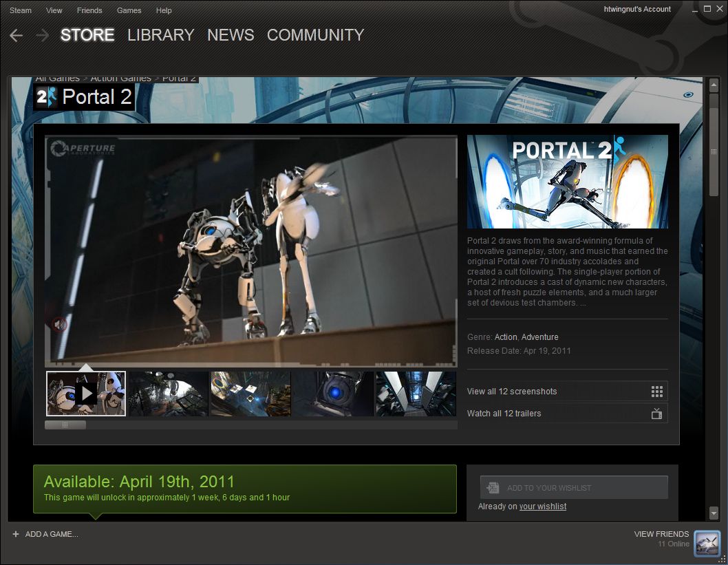Open the your wishlist link
The image size is (728, 565).
pos(543,507)
